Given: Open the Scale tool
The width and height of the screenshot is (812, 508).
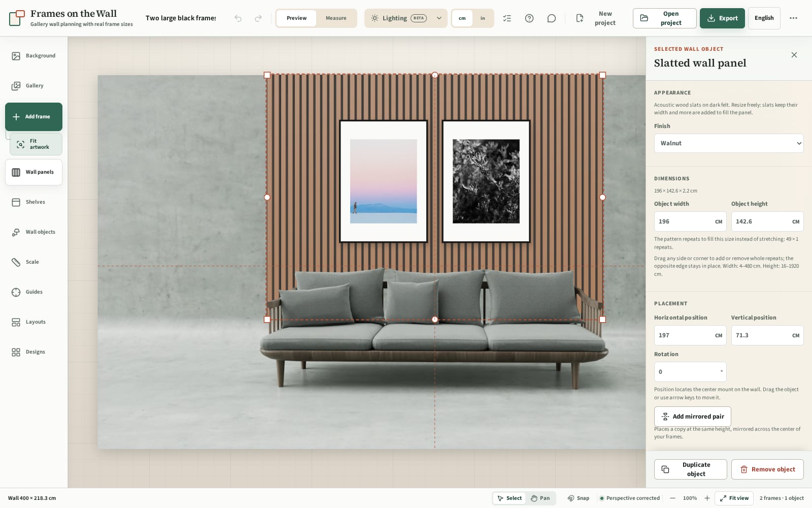Looking at the screenshot, I should (x=34, y=262).
